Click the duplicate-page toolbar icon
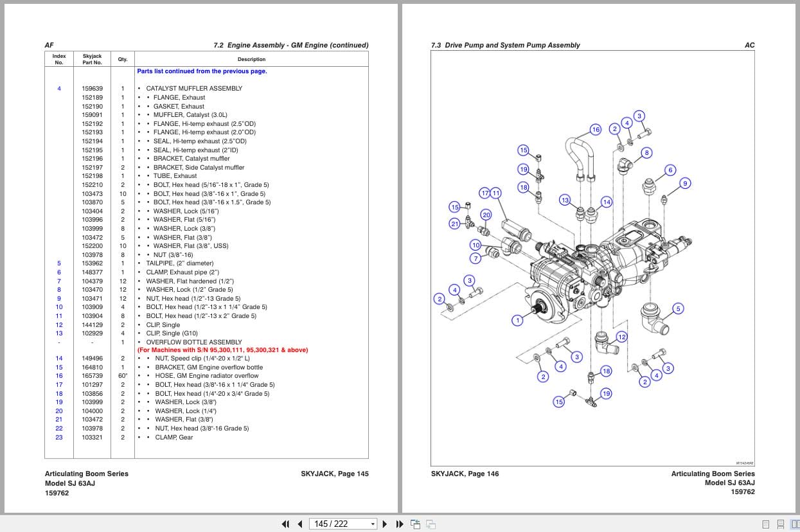Screen dimensions: 800x532 click(x=431, y=524)
